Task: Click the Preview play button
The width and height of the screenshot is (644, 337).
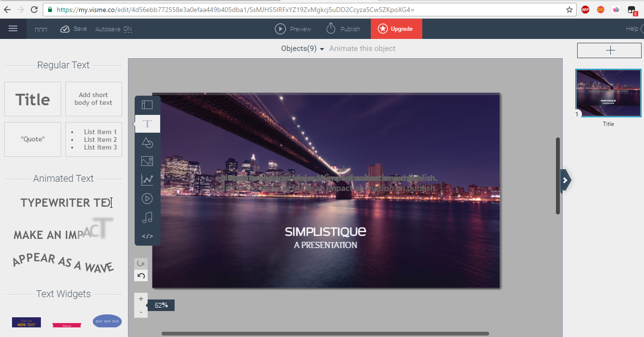Action: click(280, 29)
